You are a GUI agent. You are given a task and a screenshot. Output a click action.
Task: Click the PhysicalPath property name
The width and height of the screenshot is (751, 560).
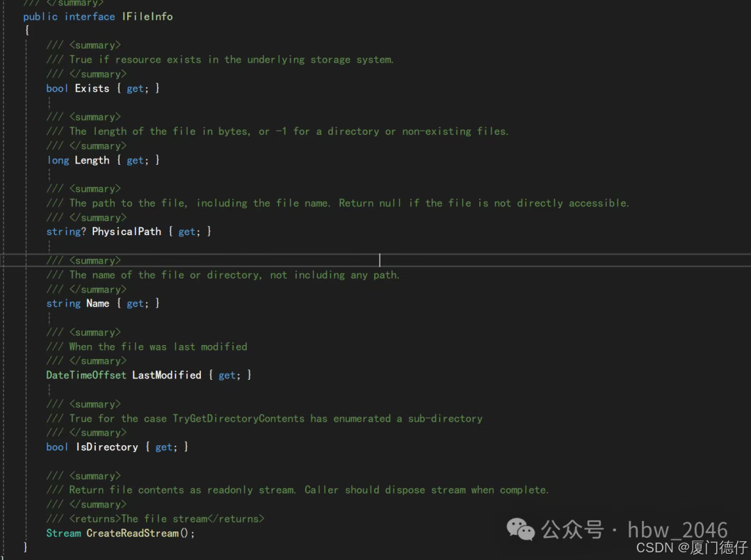click(x=127, y=232)
